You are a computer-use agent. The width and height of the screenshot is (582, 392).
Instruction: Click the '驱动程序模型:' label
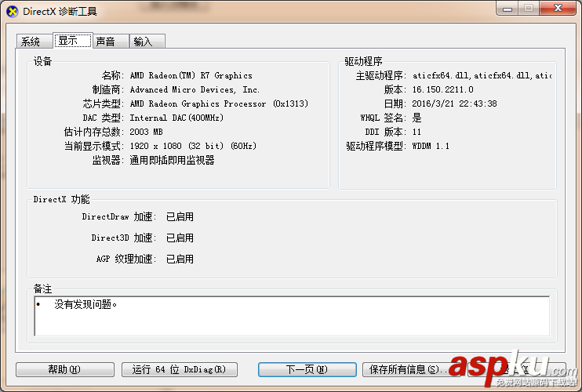click(x=376, y=146)
